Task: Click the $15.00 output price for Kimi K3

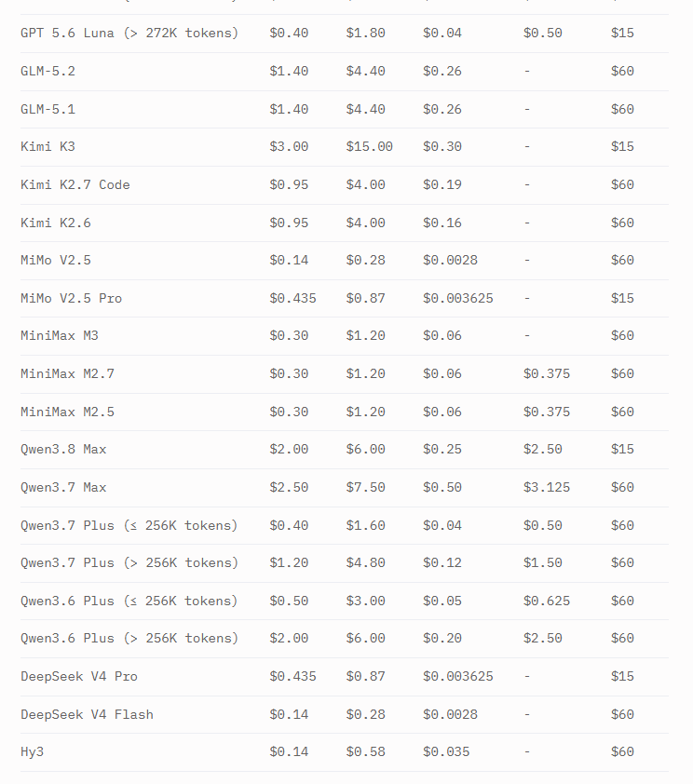Action: [x=370, y=146]
